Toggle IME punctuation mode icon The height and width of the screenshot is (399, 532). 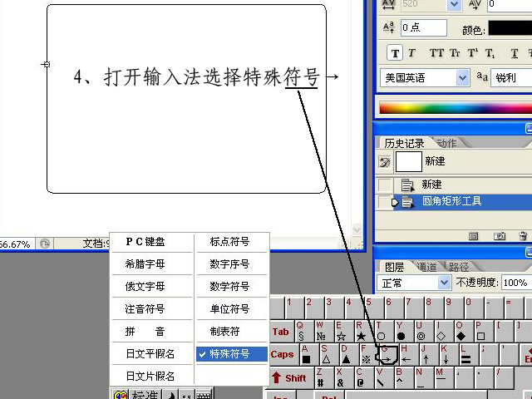(x=186, y=395)
